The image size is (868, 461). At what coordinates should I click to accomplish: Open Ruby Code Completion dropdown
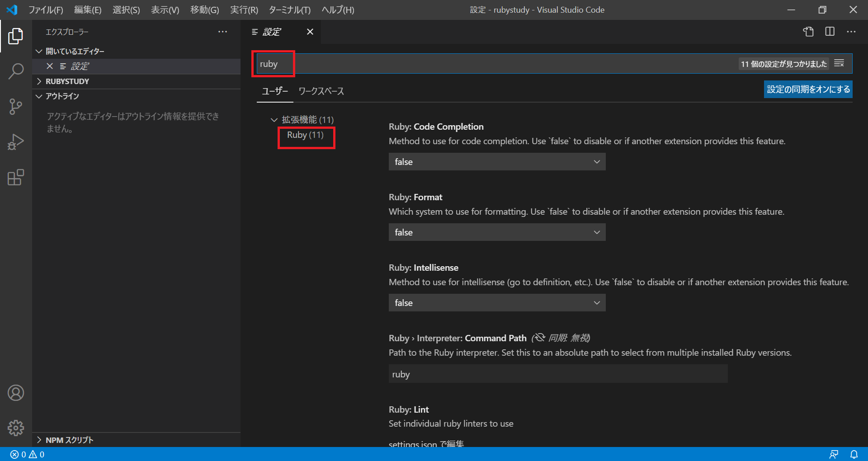click(x=497, y=162)
